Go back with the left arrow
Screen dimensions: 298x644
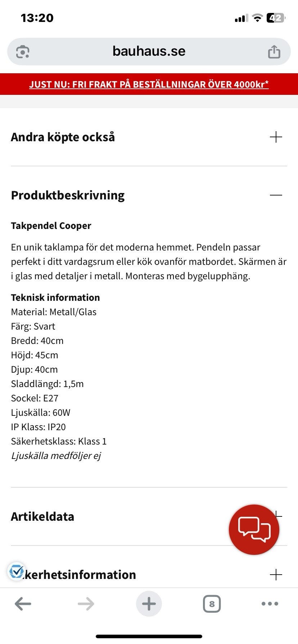pos(23,604)
